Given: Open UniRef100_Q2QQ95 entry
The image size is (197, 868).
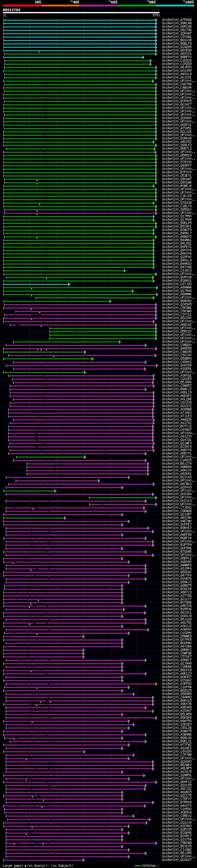Looking at the screenshot, I should click(x=177, y=47).
